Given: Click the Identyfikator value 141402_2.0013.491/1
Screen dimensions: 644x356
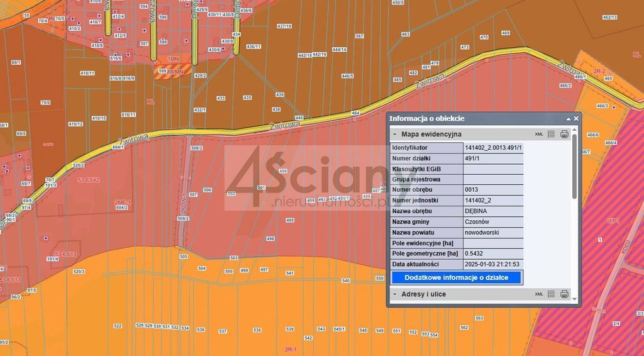Looking at the screenshot, I should point(493,147).
